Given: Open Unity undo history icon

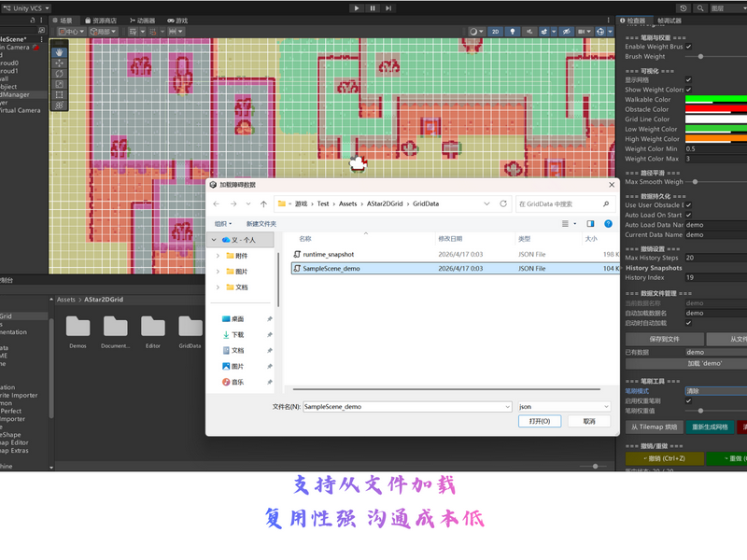Looking at the screenshot, I should click(684, 8).
